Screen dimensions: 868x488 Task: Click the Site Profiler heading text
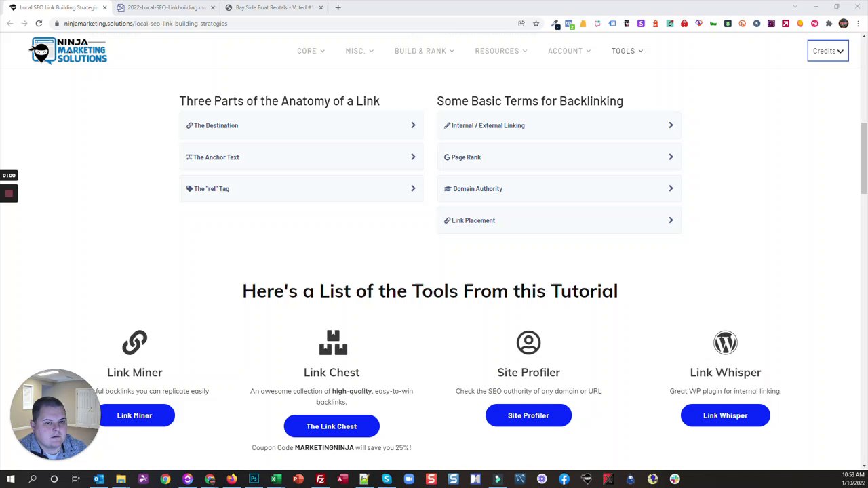pos(528,373)
